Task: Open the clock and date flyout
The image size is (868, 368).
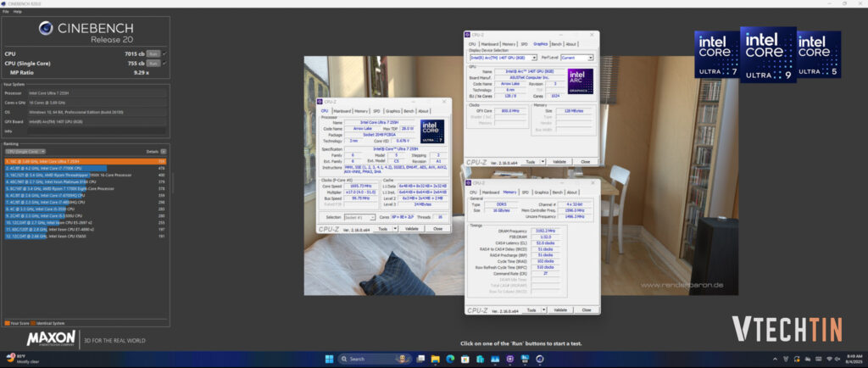Action: (854, 359)
